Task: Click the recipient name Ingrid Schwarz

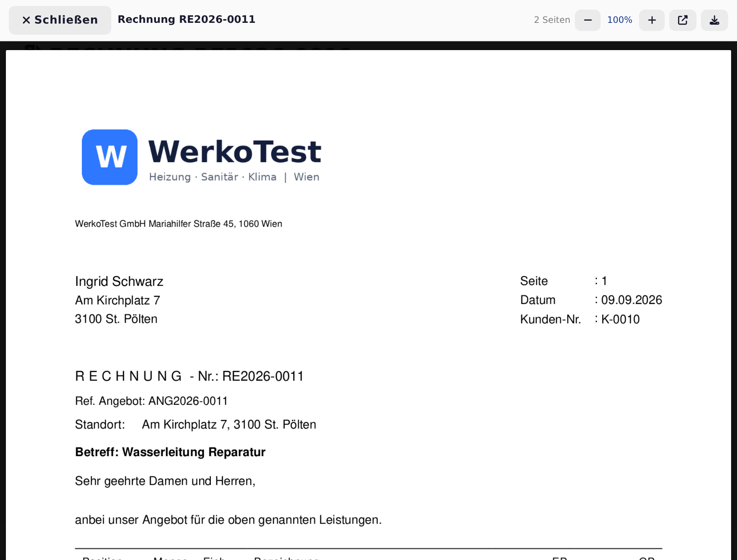Action: point(119,281)
